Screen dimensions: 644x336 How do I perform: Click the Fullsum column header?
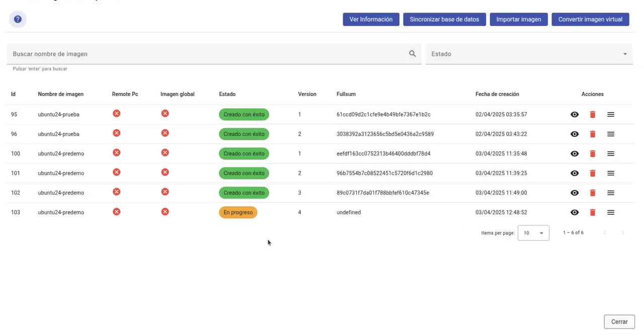pyautogui.click(x=346, y=94)
